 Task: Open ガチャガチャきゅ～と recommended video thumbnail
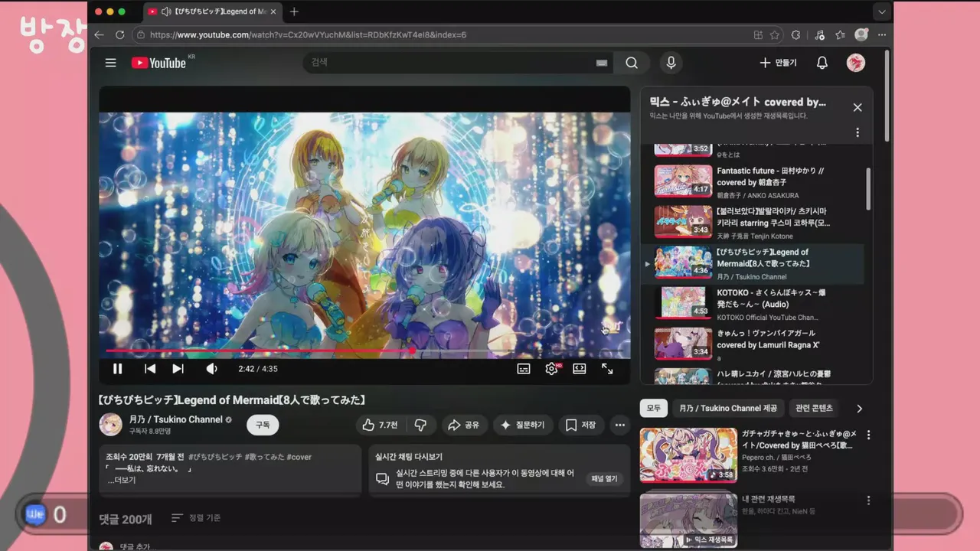coord(688,455)
